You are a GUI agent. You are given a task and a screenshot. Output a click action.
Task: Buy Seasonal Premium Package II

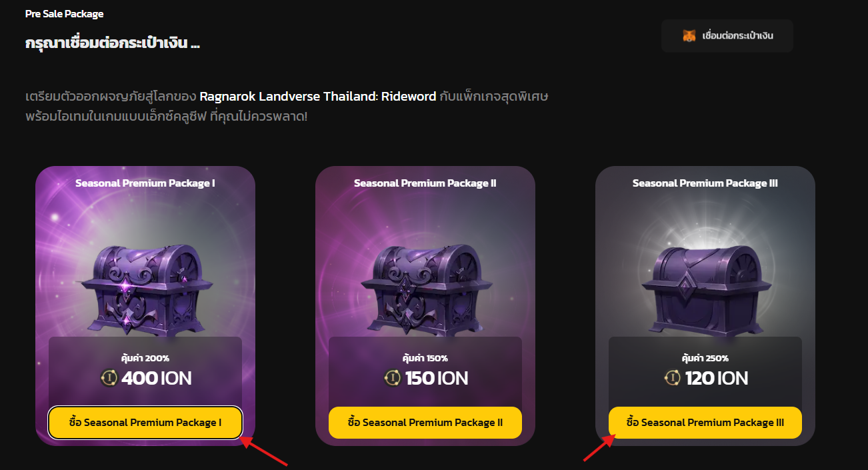[x=425, y=423]
